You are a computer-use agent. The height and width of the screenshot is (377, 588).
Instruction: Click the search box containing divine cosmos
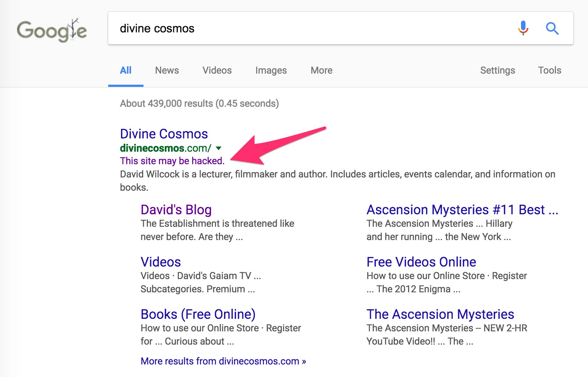tap(340, 28)
